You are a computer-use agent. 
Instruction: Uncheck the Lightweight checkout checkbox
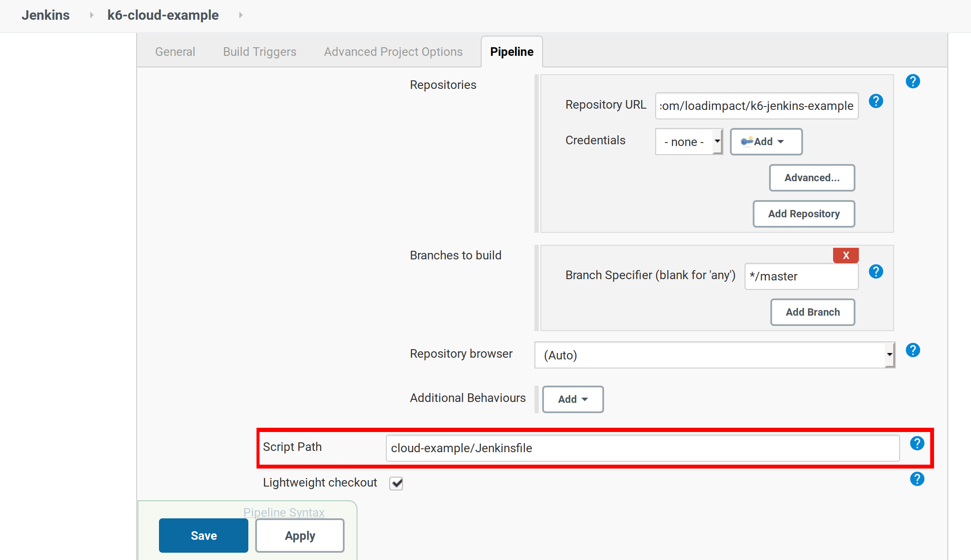pyautogui.click(x=396, y=483)
